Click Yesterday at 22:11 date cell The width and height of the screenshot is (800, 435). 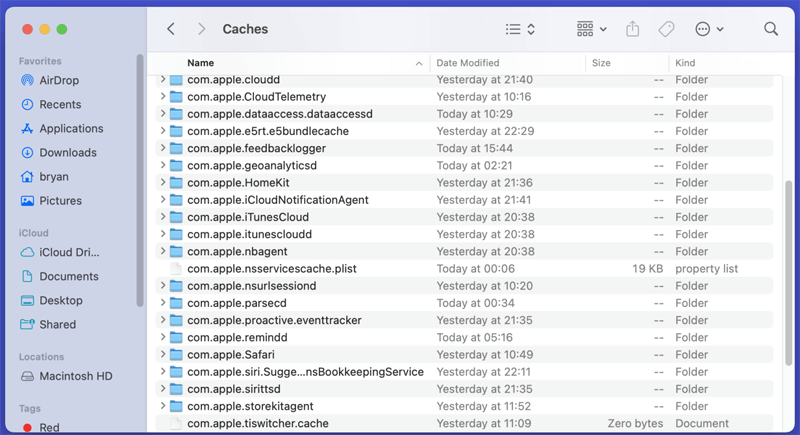483,372
